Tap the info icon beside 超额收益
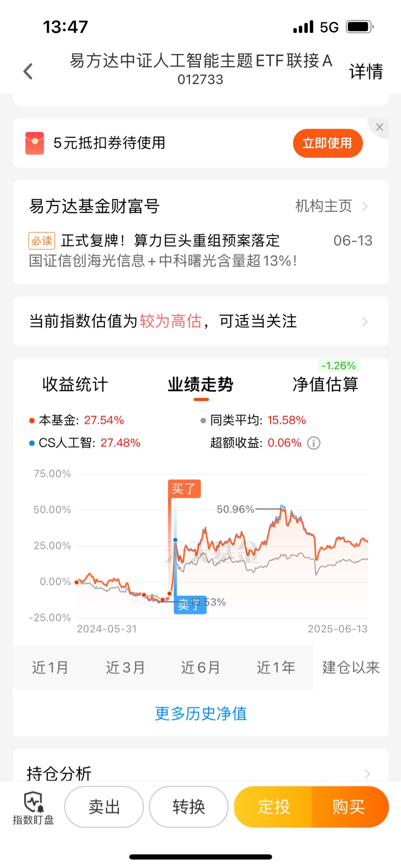The width and height of the screenshot is (401, 868). (x=313, y=443)
